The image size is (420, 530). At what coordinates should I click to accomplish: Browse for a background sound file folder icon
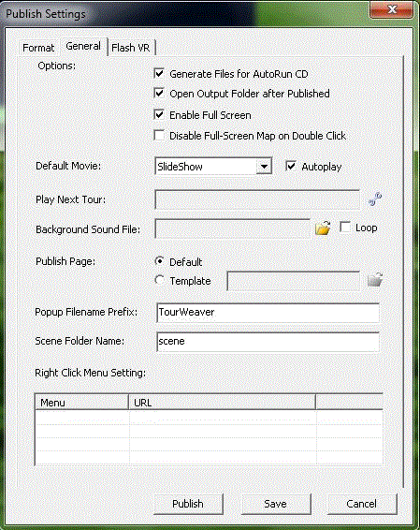pos(323,228)
